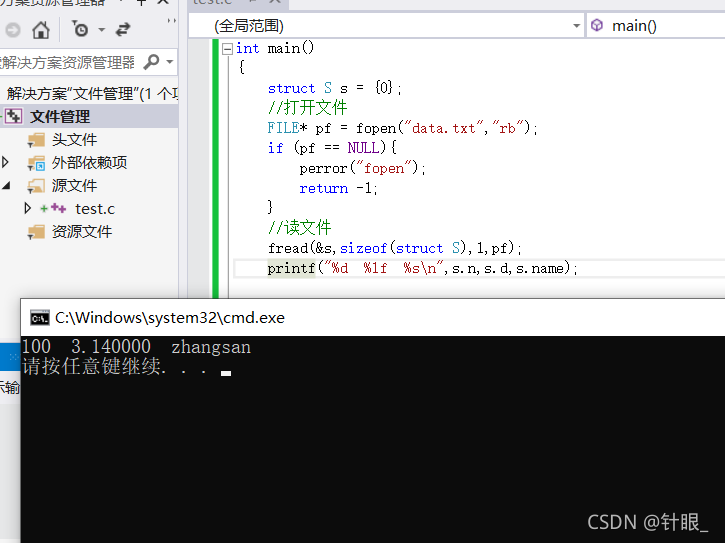
Task: Click the Sync with Active Document icon
Action: click(123, 30)
